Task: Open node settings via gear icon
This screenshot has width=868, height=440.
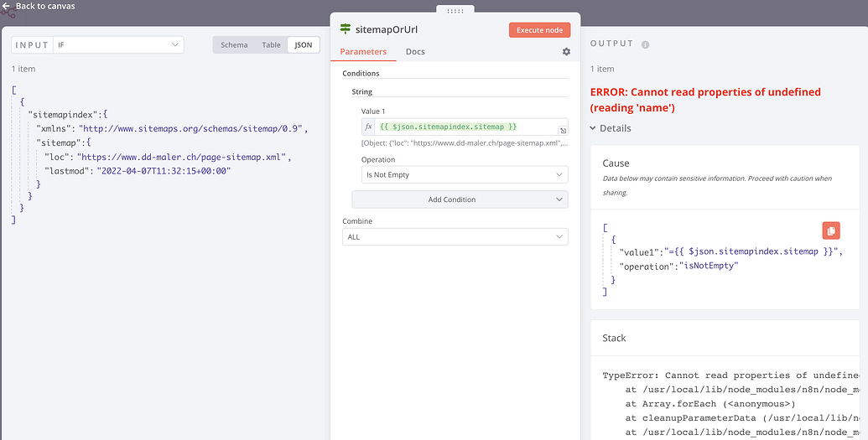Action: 566,52
